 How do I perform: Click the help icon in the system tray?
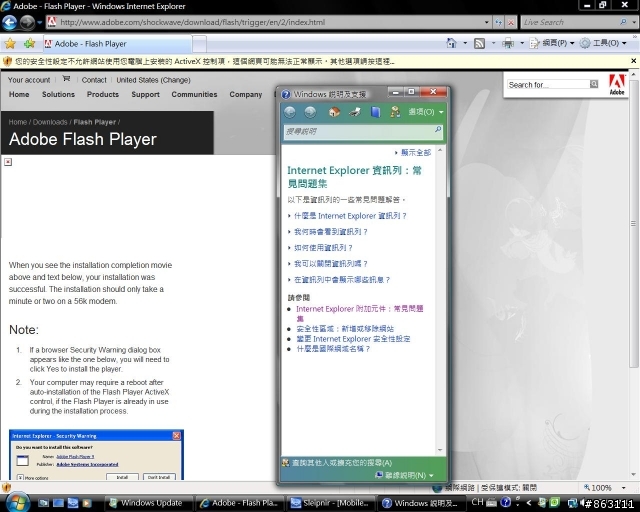pyautogui.click(x=506, y=502)
